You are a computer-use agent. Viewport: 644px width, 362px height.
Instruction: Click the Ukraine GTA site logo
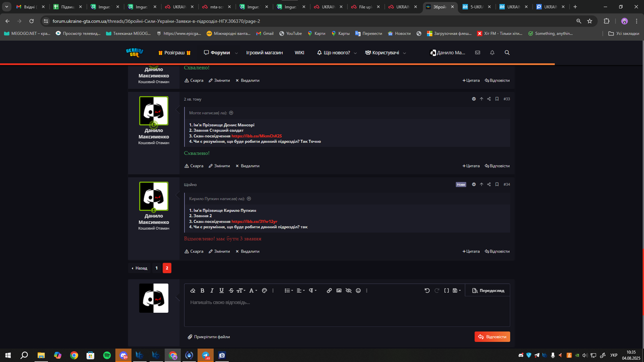point(134,53)
